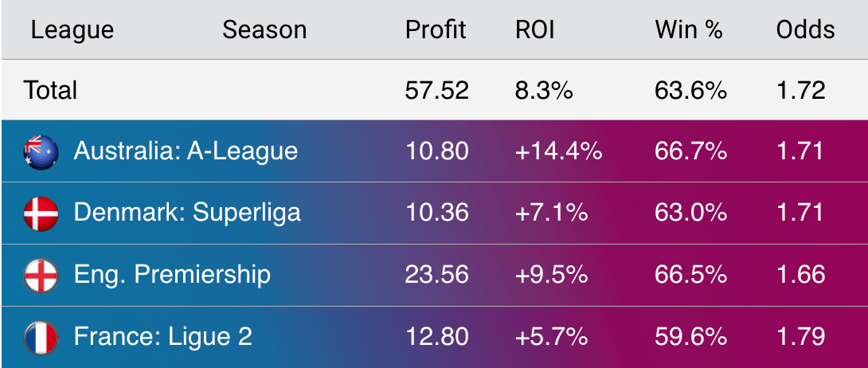Sort by the League column header

coord(72,30)
